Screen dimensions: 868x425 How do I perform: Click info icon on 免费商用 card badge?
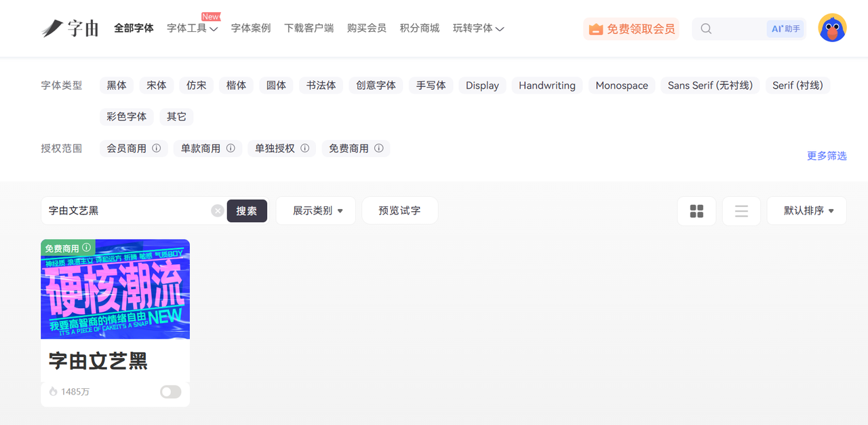click(87, 248)
